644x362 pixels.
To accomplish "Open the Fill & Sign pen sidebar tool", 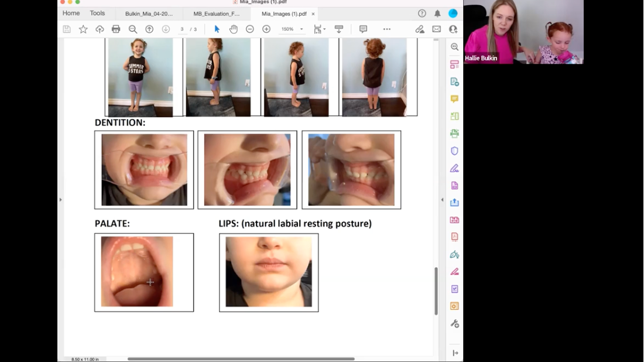I will pyautogui.click(x=455, y=168).
